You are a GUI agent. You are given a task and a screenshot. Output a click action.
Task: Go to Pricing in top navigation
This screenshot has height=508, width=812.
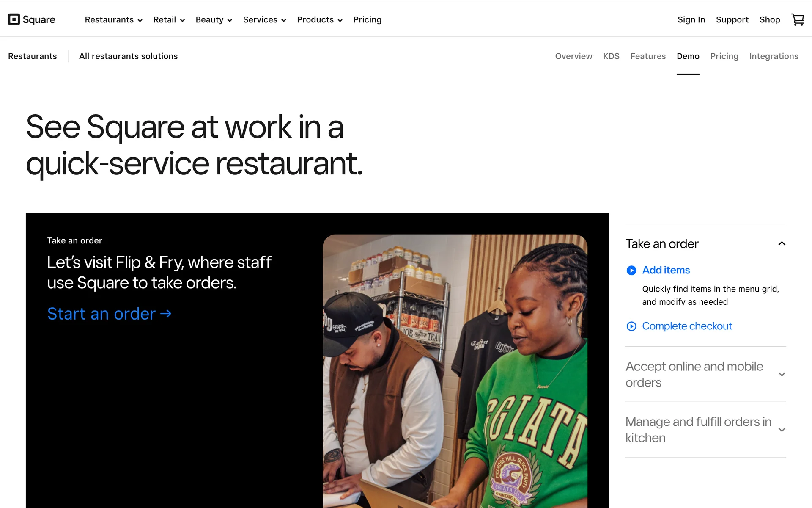coord(367,20)
